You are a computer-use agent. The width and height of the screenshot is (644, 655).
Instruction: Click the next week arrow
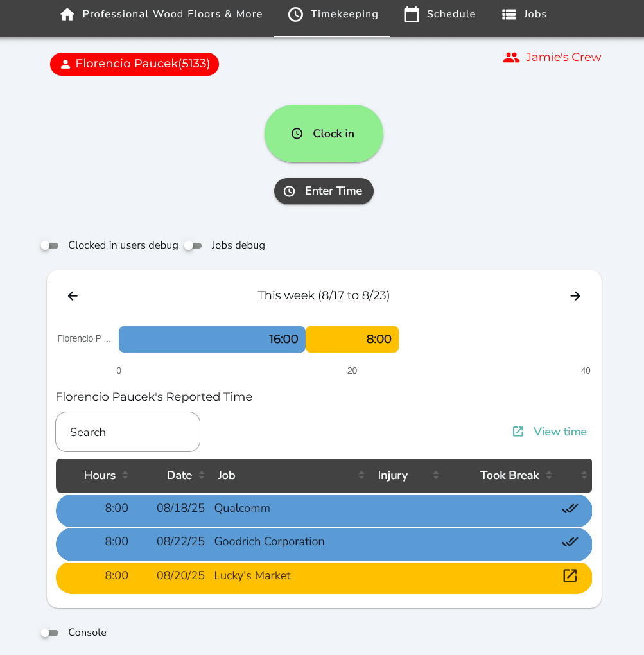point(575,295)
